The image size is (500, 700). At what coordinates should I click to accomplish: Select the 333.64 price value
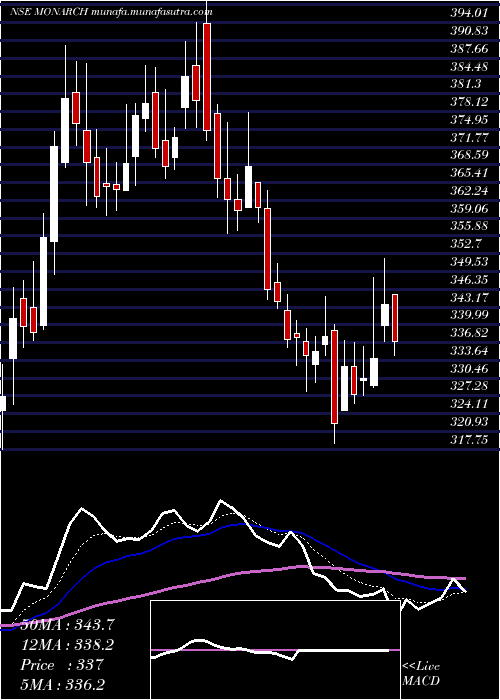tap(468, 350)
